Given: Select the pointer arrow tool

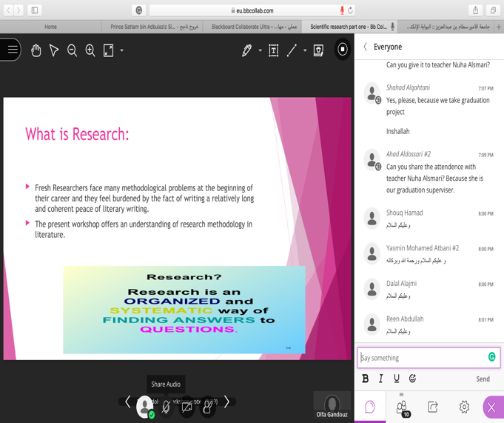Looking at the screenshot, I should tap(54, 50).
